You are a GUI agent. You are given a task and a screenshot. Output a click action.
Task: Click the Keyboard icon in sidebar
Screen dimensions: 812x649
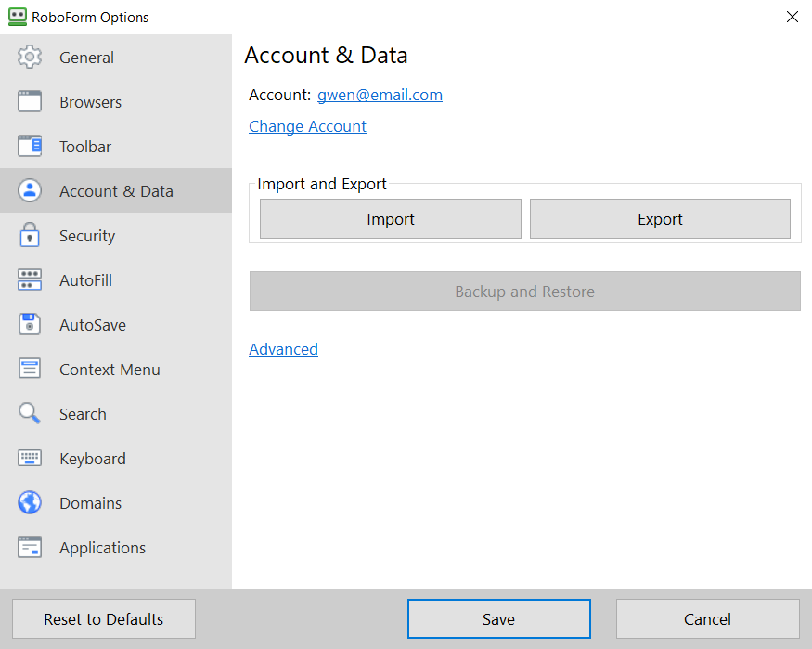[x=30, y=459]
